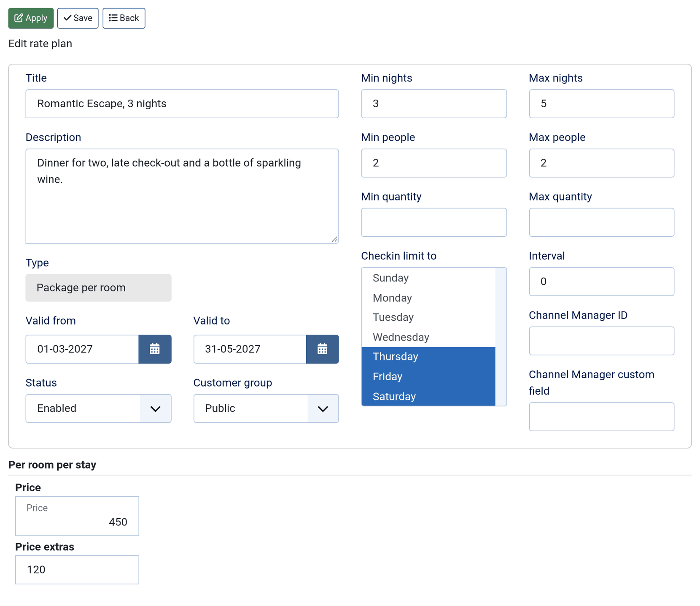This screenshot has width=700, height=606.
Task: Open the Valid to calendar picker
Action: 322,349
